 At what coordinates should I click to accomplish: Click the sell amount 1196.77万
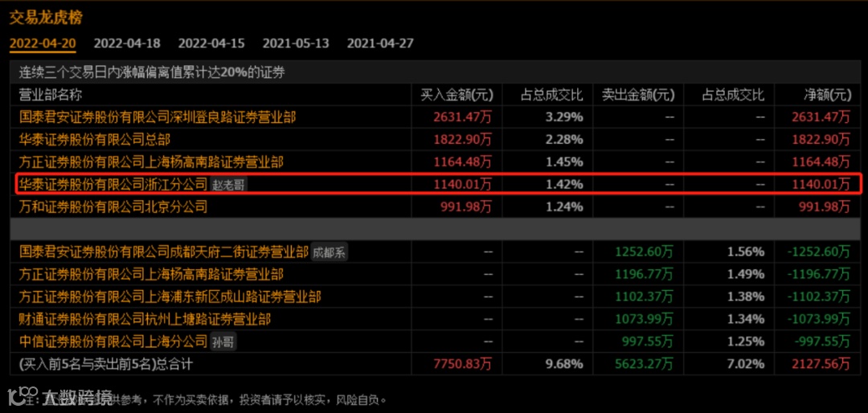(645, 275)
